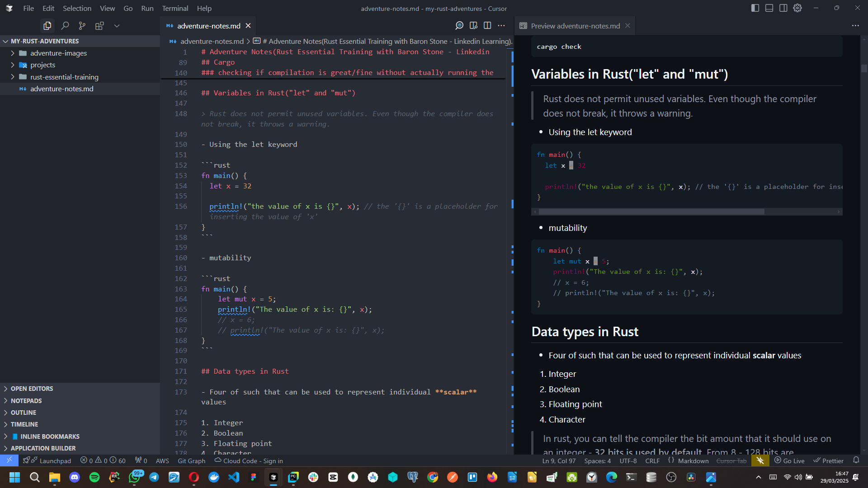This screenshot has width=868, height=488.
Task: Open the Source Control view icon
Action: [82, 26]
